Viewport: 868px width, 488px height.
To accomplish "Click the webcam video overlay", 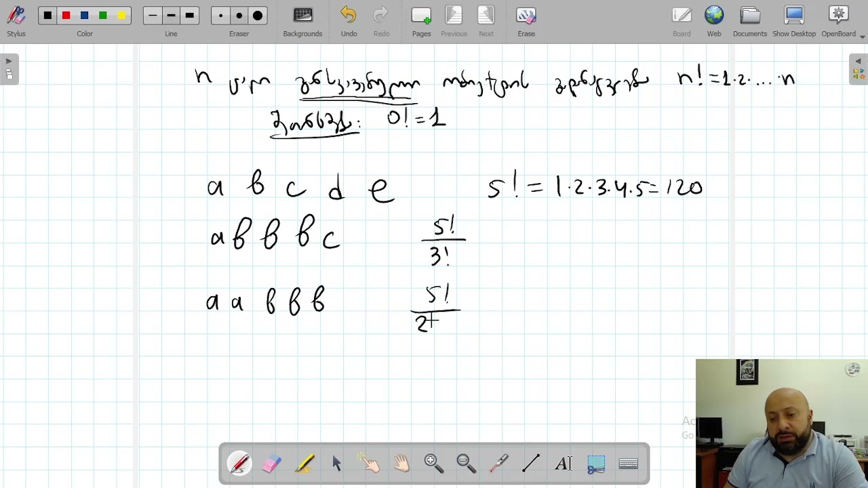I will pyautogui.click(x=781, y=423).
